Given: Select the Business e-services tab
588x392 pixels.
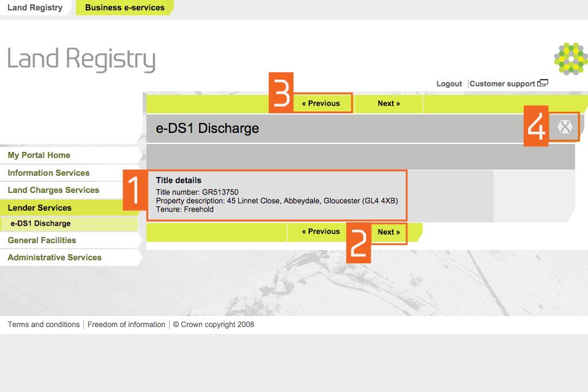Looking at the screenshot, I should (x=124, y=8).
